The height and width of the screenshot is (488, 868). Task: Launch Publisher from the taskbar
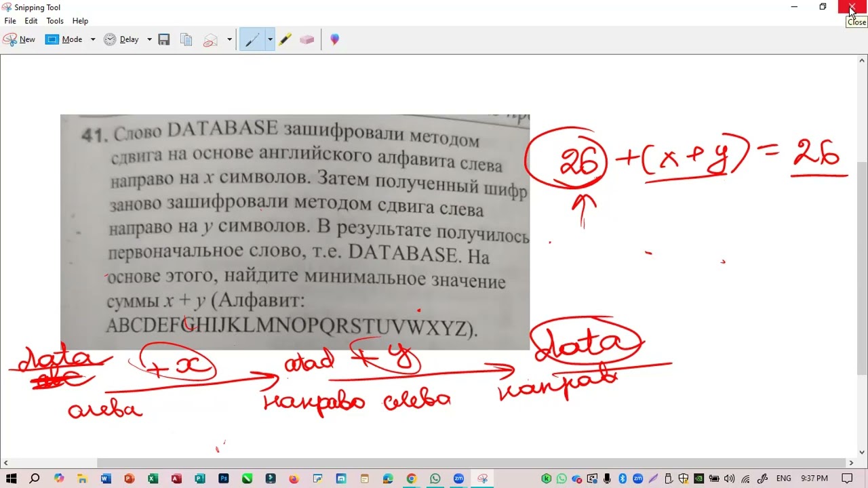(x=199, y=479)
